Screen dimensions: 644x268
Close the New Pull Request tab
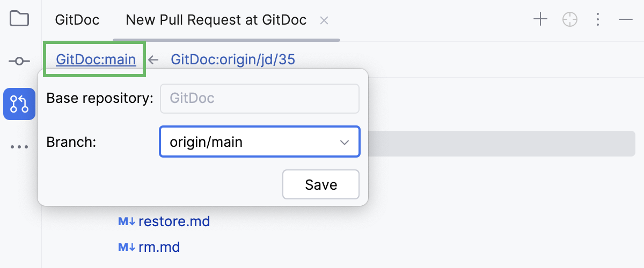tap(324, 20)
